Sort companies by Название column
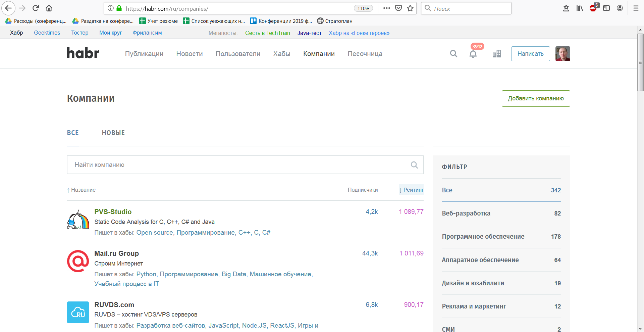Viewport: 644px width, 332px height. point(81,190)
